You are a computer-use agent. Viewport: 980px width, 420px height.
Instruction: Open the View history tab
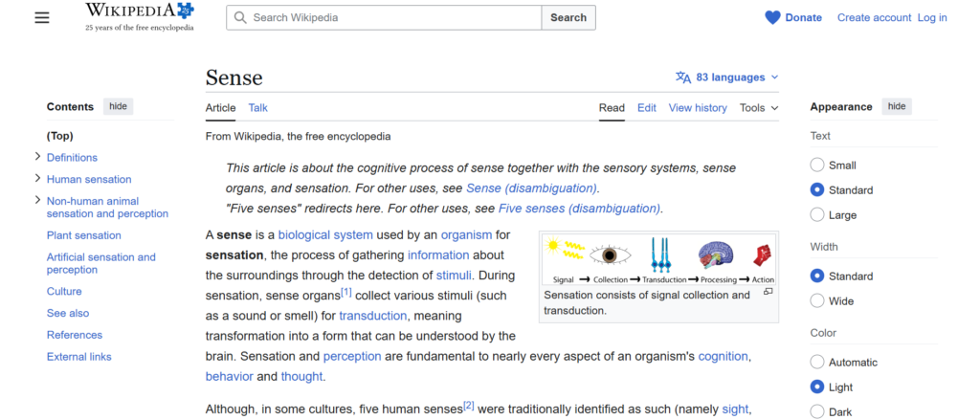click(x=698, y=107)
